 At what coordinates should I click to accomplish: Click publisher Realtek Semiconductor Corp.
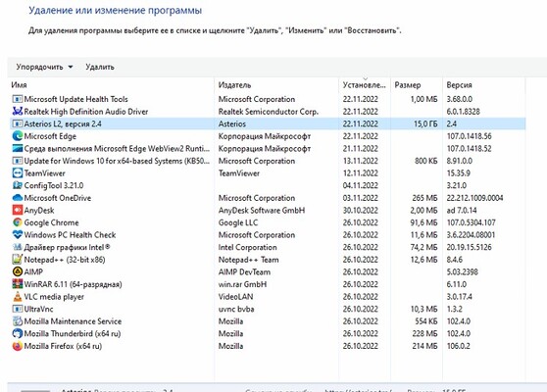pyautogui.click(x=269, y=112)
